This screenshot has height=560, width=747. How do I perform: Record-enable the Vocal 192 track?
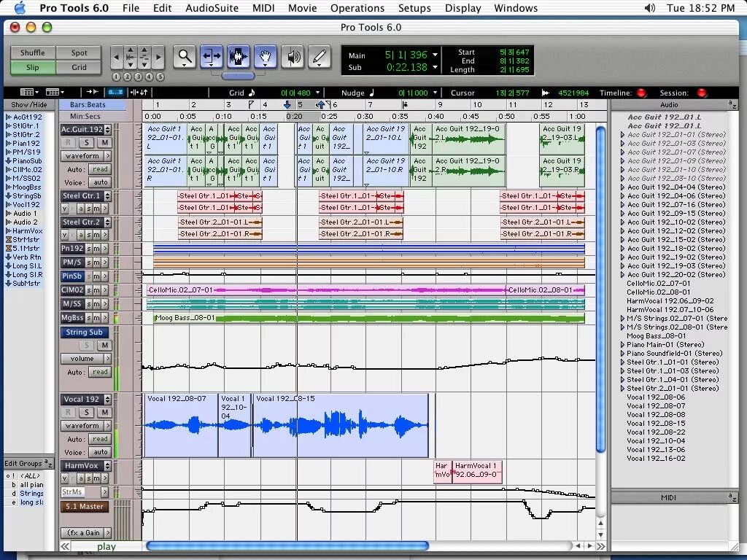(68, 413)
